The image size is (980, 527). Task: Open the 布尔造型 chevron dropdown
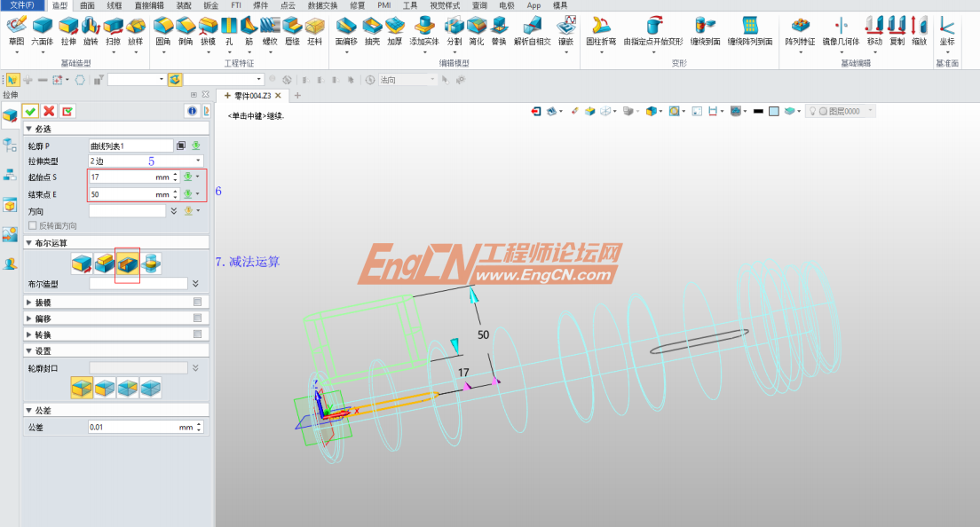tap(196, 281)
